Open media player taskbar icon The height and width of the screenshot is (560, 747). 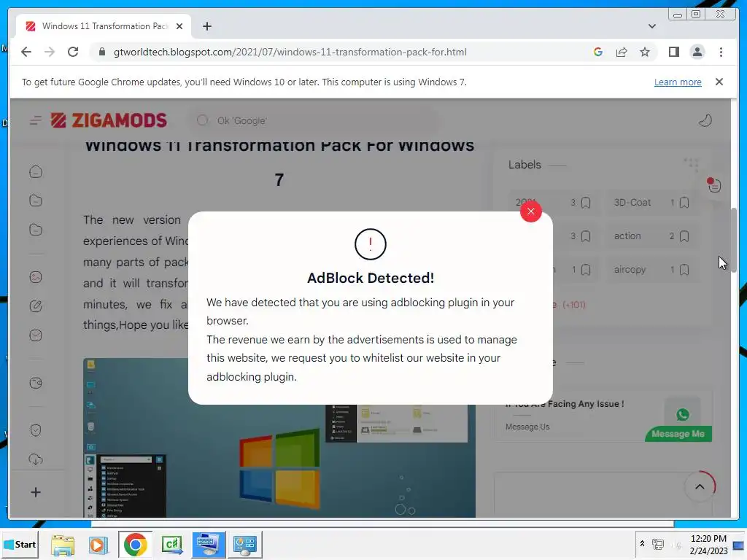98,544
